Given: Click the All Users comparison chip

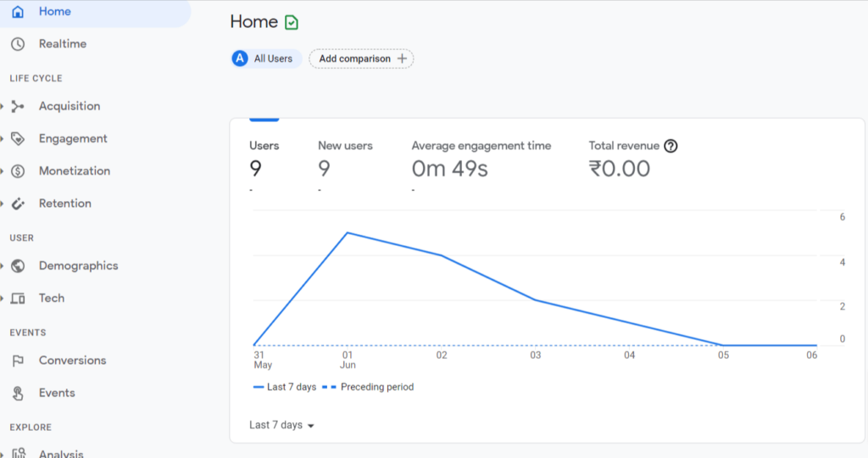Looking at the screenshot, I should point(266,59).
